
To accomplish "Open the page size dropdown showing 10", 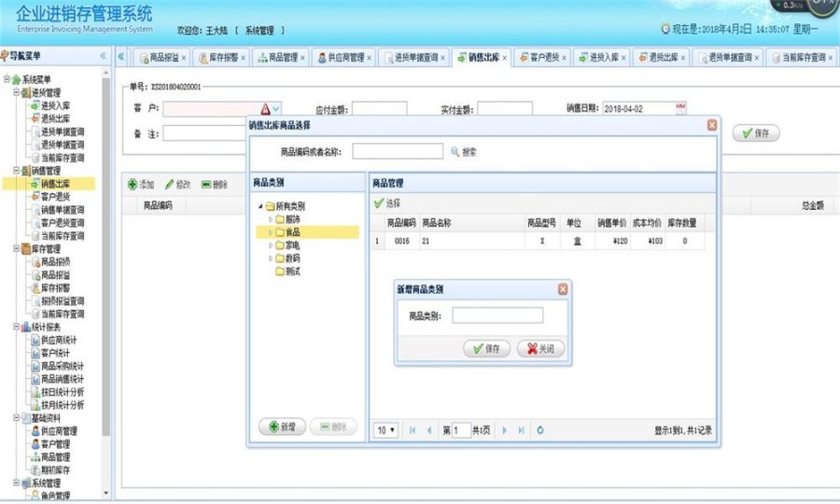I will click(386, 430).
